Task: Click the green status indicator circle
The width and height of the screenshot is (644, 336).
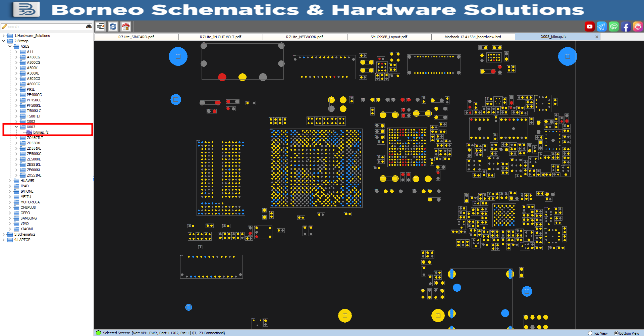Action: point(98,333)
